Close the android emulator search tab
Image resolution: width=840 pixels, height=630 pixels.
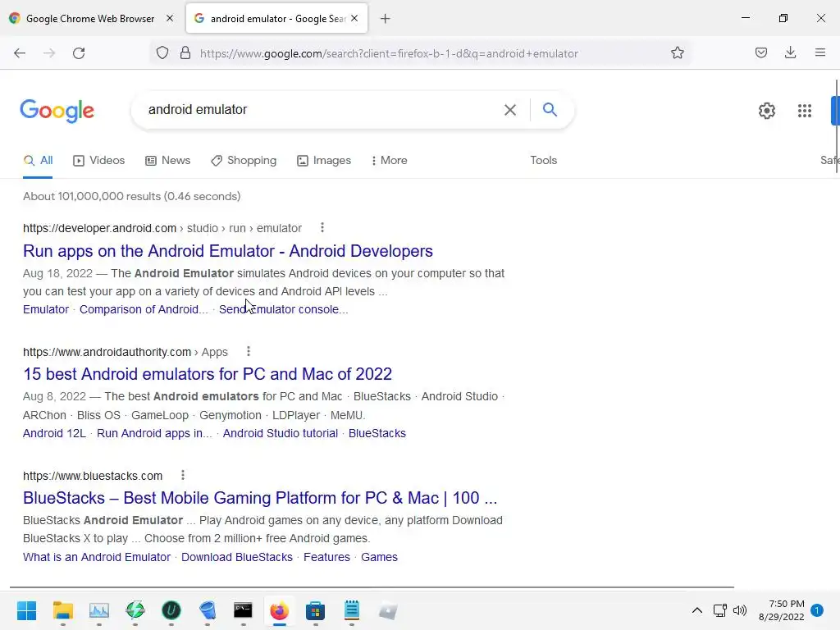pos(354,18)
